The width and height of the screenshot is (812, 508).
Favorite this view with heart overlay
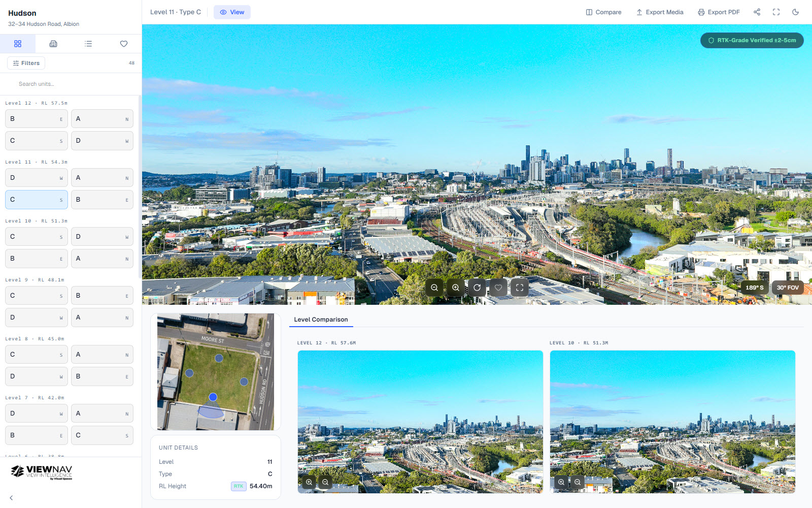[x=498, y=288]
